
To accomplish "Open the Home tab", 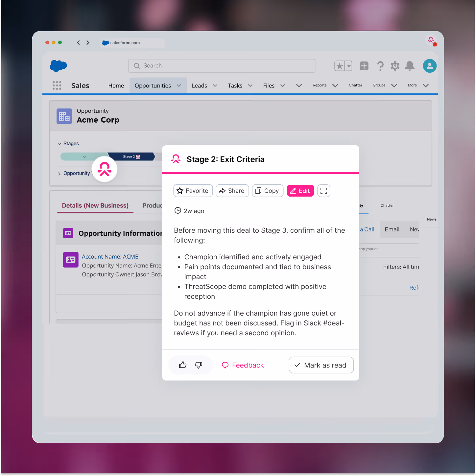I will tap(116, 85).
